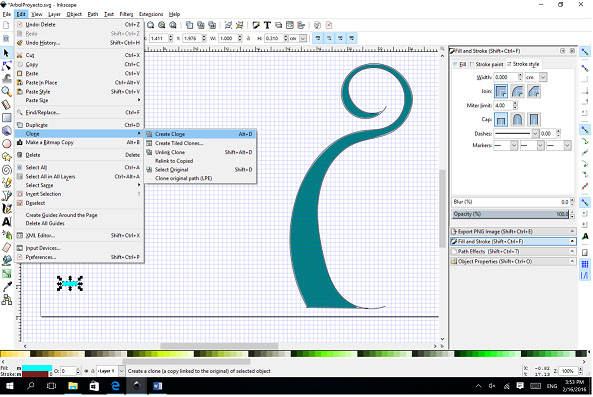Select the 3D Box tool
The width and height of the screenshot is (593, 397).
(x=6, y=130)
